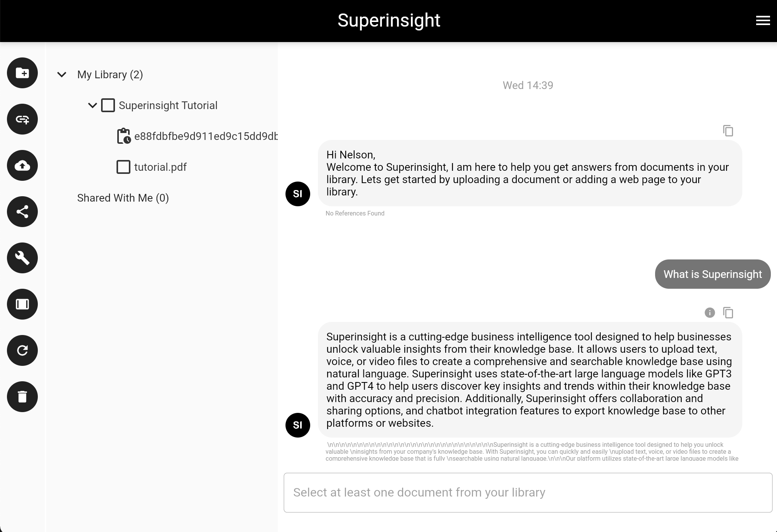Click the cloud upload icon

point(22,165)
